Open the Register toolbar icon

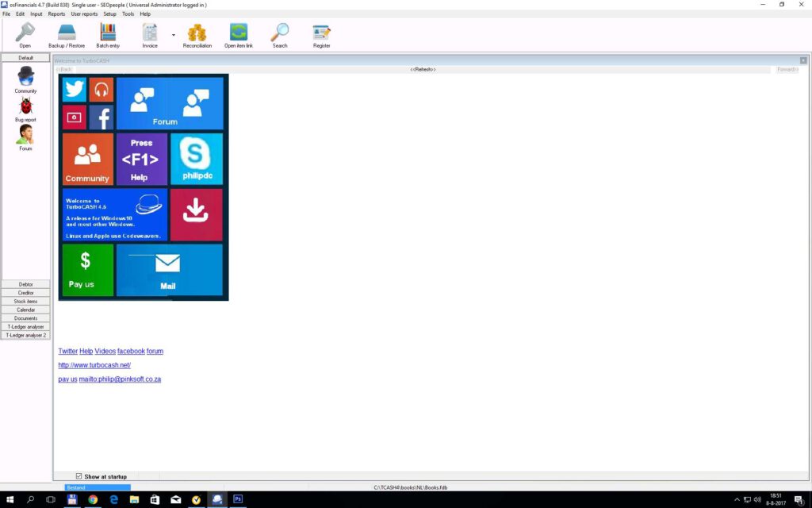[321, 35]
